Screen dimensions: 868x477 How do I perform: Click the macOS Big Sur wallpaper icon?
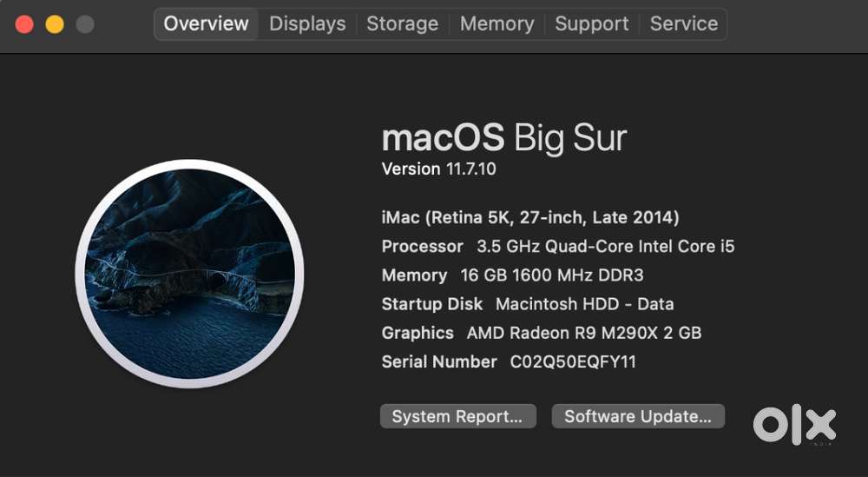189,274
